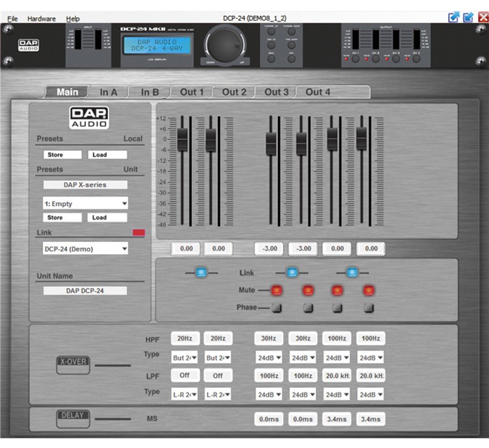
Task: Invert Out 2 with second Phase button
Action: [308, 308]
